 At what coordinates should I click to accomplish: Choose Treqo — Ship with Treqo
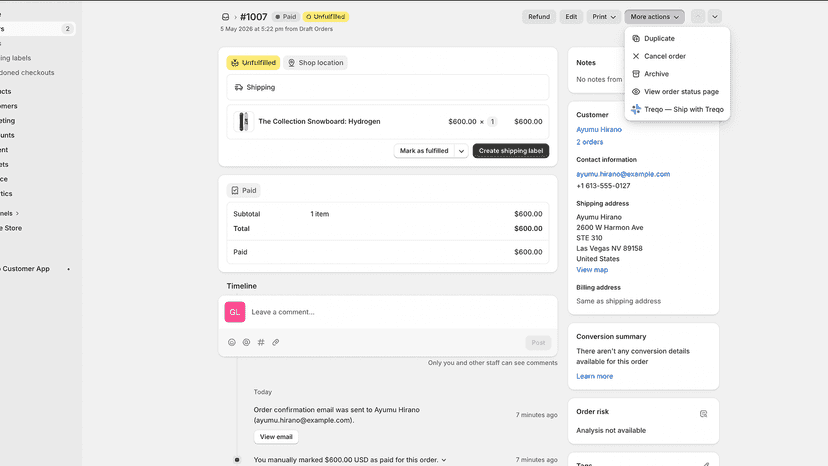678,109
